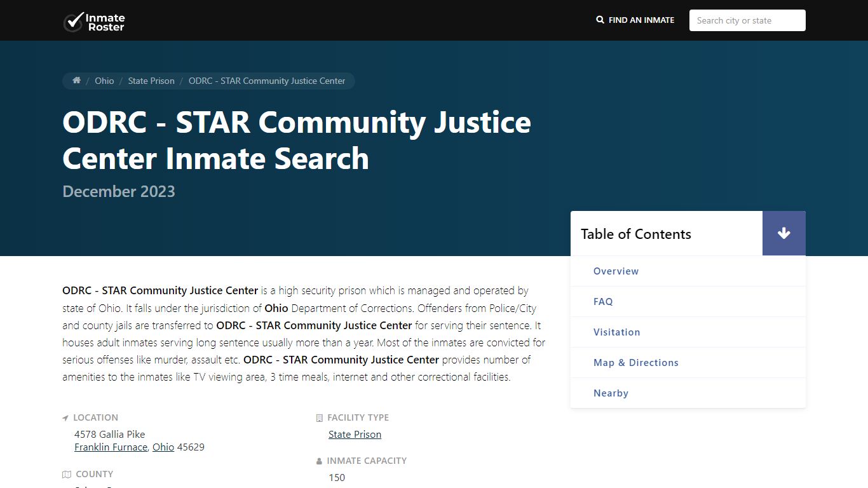This screenshot has height=488, width=868.
Task: Jump to the Visitation section
Action: point(616,332)
